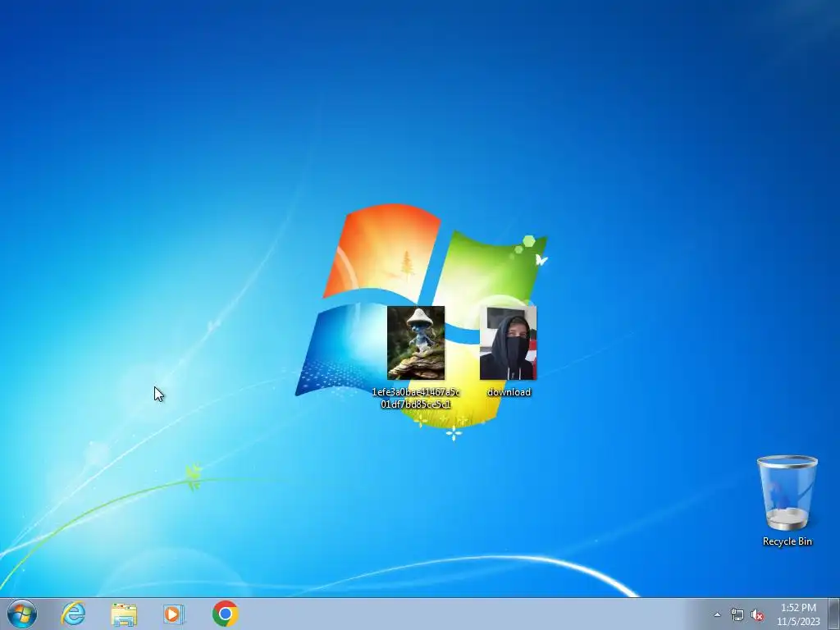Launch Windows Media Player from taskbar
The width and height of the screenshot is (840, 630).
tap(174, 614)
